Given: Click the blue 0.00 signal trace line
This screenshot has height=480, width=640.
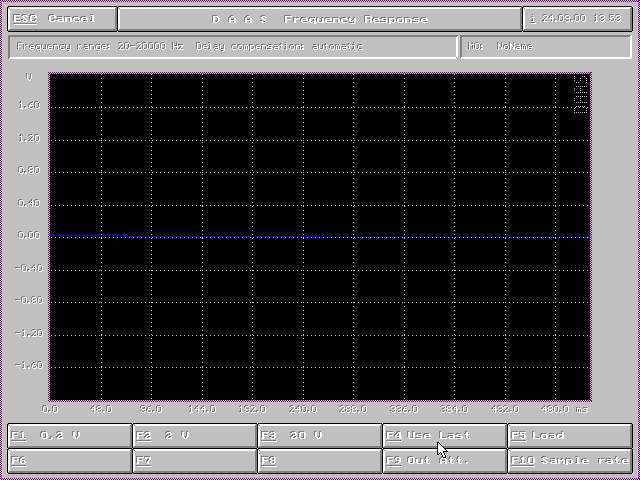Looking at the screenshot, I should tap(320, 237).
